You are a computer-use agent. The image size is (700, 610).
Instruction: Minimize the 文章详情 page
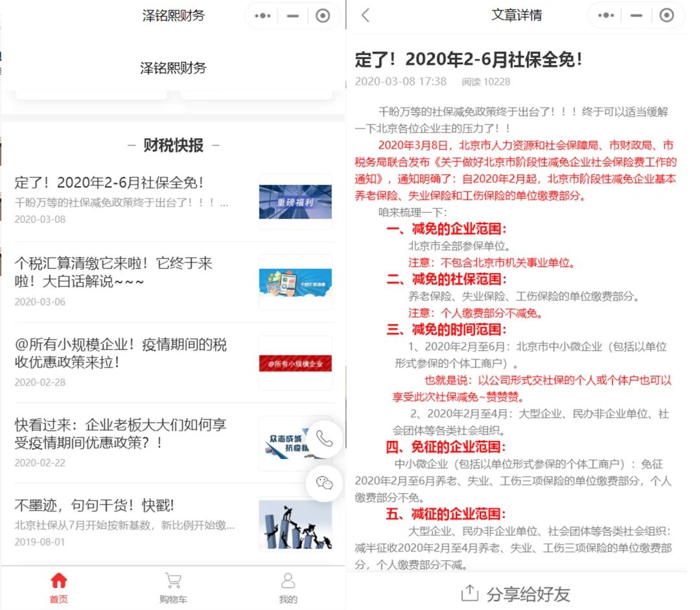click(636, 16)
